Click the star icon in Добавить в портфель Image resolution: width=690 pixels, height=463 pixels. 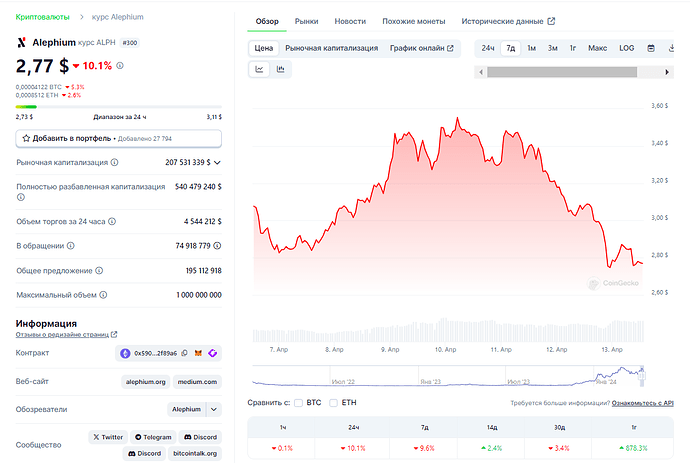26,138
